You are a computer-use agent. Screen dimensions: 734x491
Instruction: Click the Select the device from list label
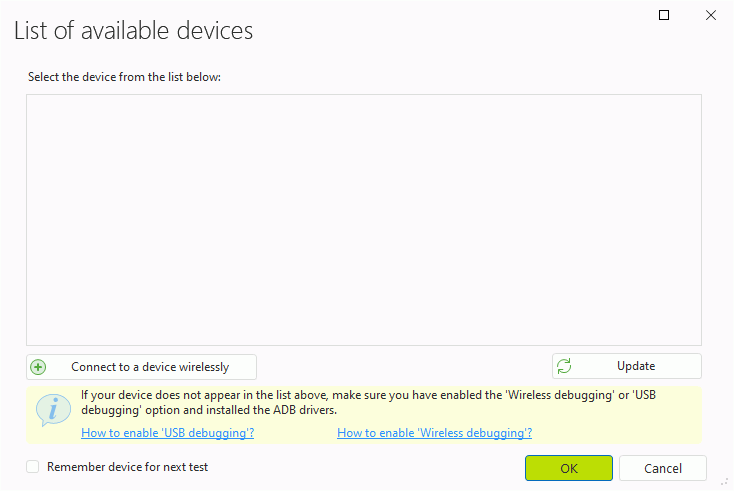click(124, 77)
